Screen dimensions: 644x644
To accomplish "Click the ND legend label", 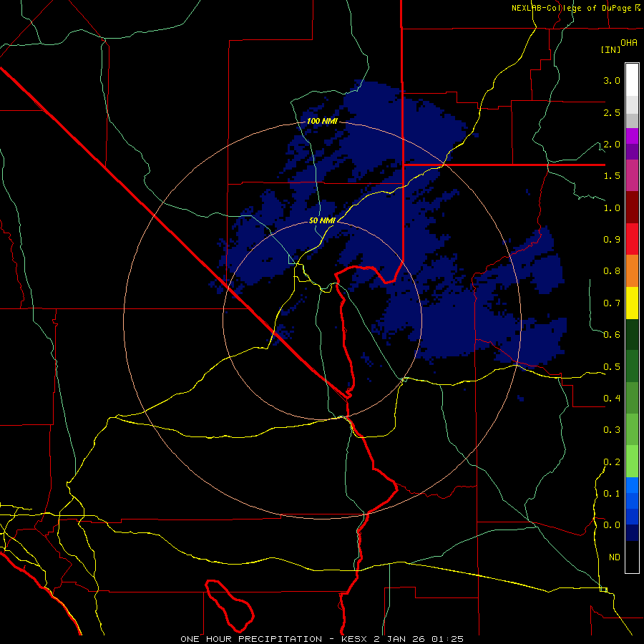I will 615,557.
